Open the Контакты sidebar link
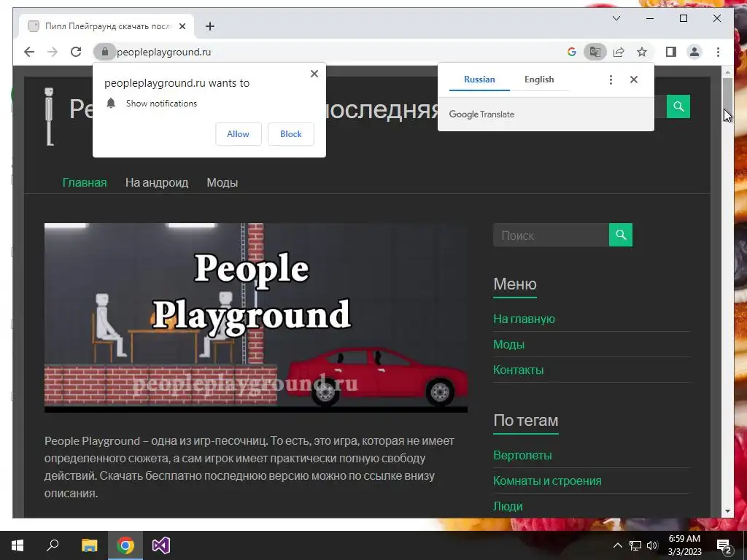This screenshot has height=560, width=747. coord(519,370)
